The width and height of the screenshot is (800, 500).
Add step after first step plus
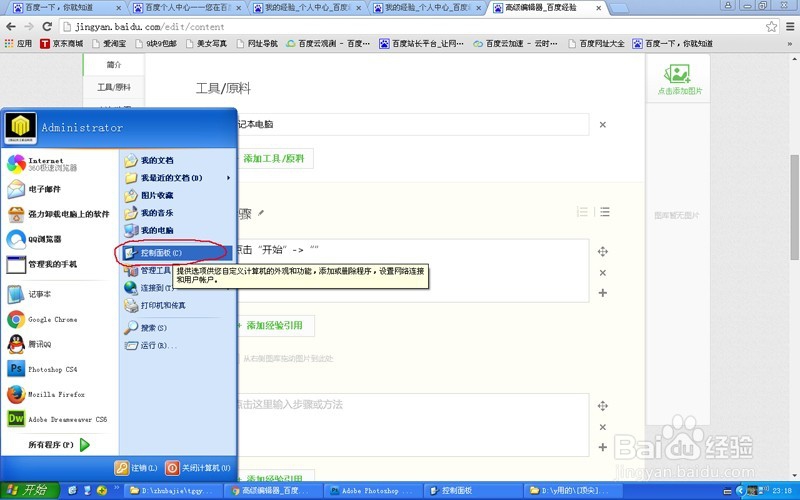click(x=603, y=293)
